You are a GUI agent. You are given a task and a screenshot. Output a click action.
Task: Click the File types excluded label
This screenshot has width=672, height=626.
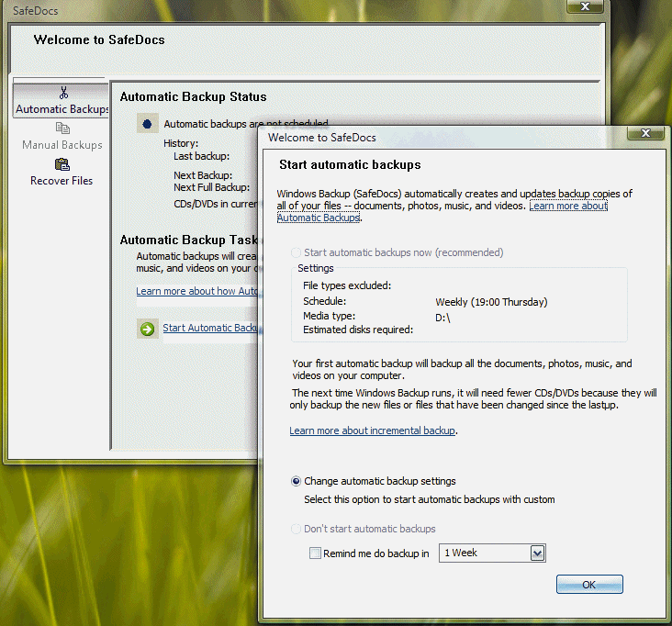point(347,285)
